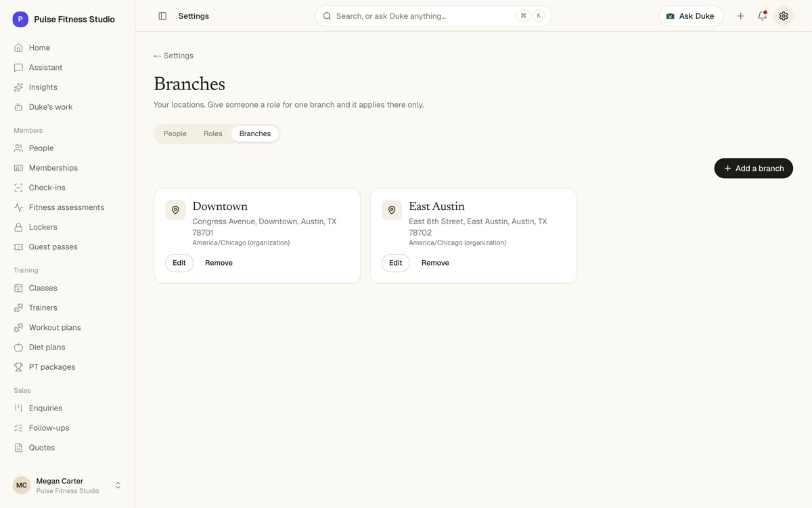Click the Downtown location pin icon
The height and width of the screenshot is (508, 812).
tap(175, 210)
